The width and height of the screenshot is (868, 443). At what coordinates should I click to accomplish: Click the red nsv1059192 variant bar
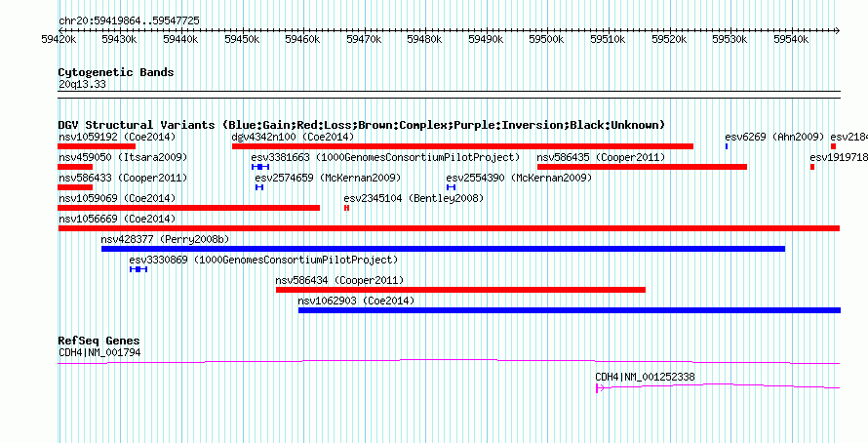[x=97, y=146]
